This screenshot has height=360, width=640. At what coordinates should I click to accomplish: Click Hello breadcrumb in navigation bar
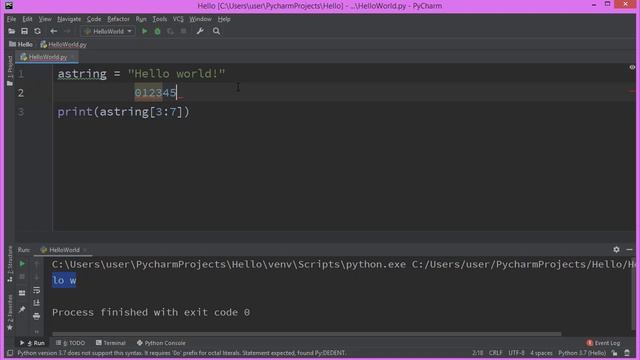(21, 44)
